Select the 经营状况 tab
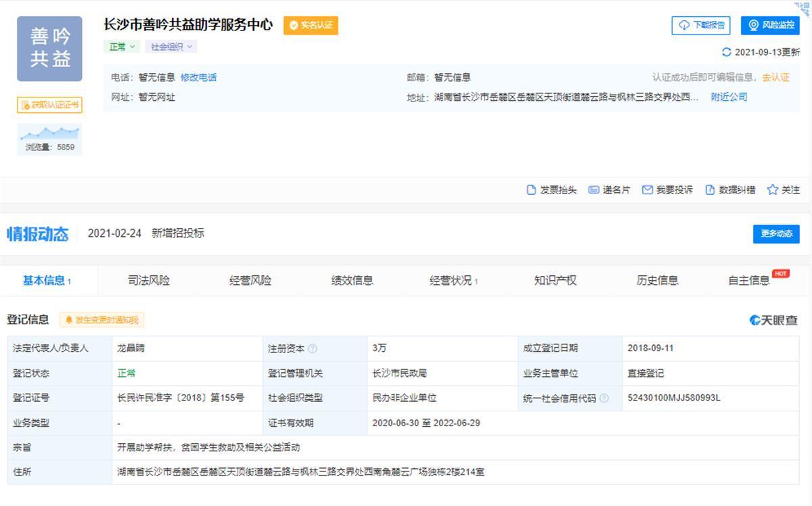 pyautogui.click(x=453, y=280)
